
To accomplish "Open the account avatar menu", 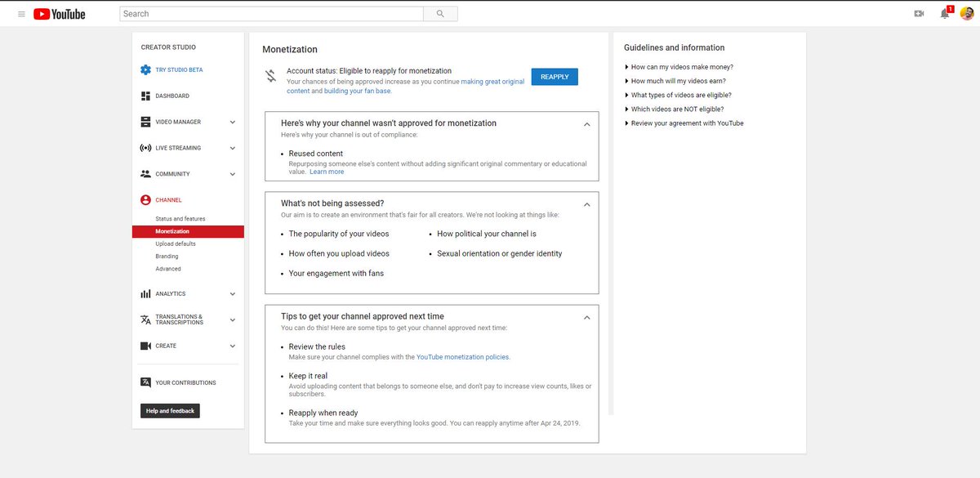I will pyautogui.click(x=966, y=14).
